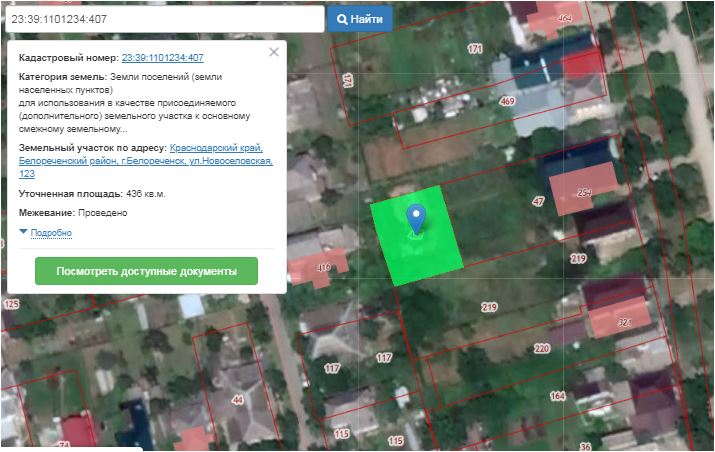This screenshot has width=715, height=452.
Task: Click the blue map pin marker
Action: (417, 217)
